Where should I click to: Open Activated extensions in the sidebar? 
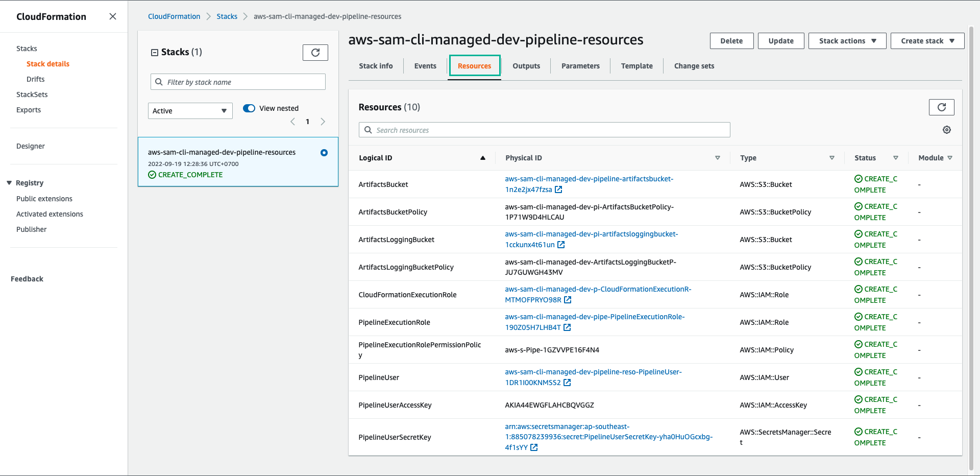[50, 214]
